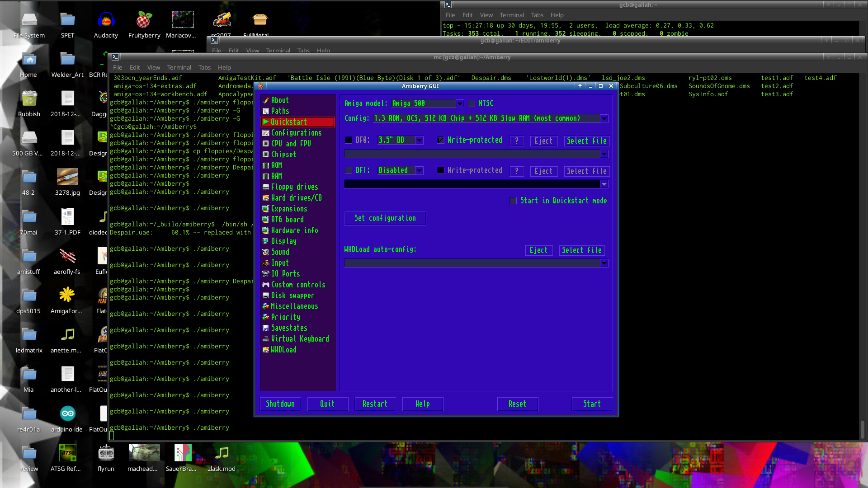Open the ROM panel
Screen dimensions: 868x488
tap(297, 165)
